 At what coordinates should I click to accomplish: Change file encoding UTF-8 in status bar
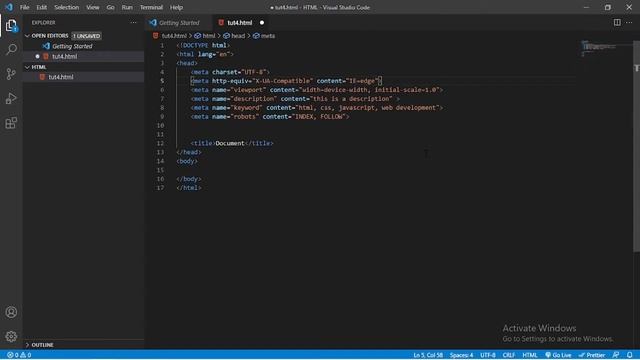tap(488, 355)
